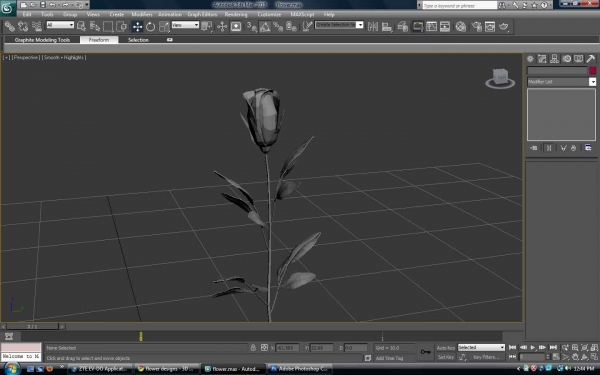Open the Material Editor icon
The image size is (600, 375).
click(461, 26)
